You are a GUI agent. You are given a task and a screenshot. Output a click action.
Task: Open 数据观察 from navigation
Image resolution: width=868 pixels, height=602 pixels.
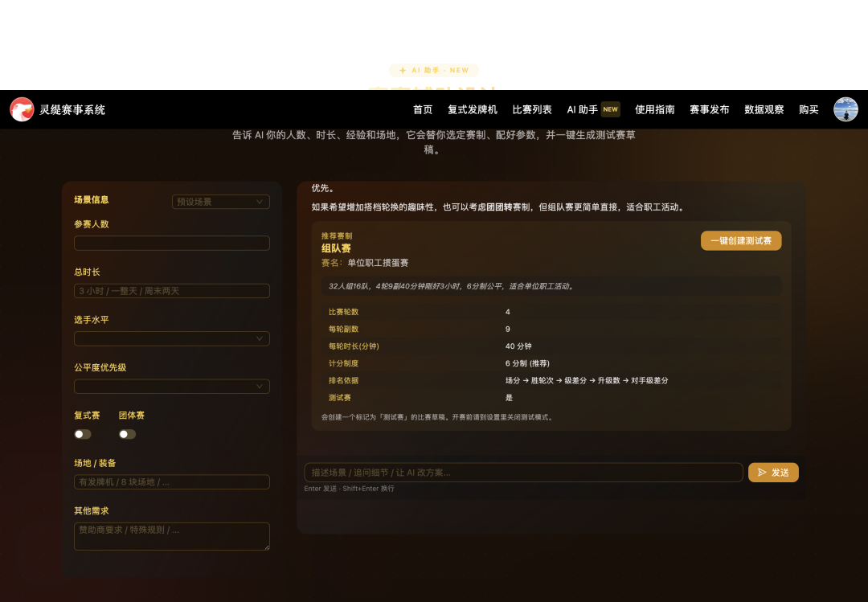(x=764, y=109)
